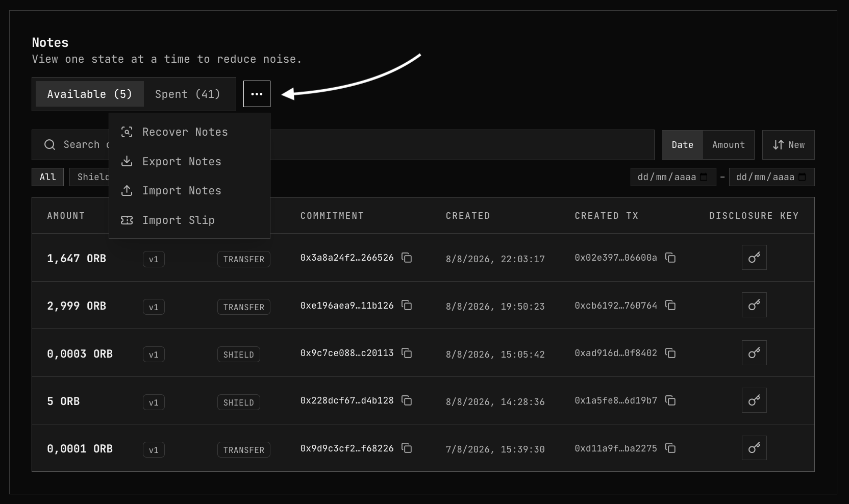Click the date 8/8/2026, 15:05:42
This screenshot has width=849, height=504.
tap(495, 355)
